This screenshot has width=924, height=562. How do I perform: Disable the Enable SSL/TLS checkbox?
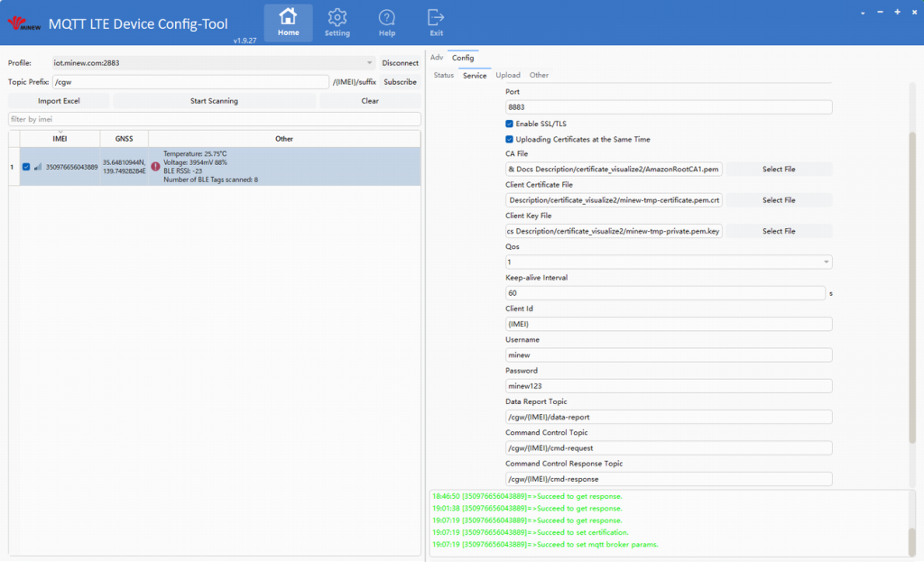510,124
